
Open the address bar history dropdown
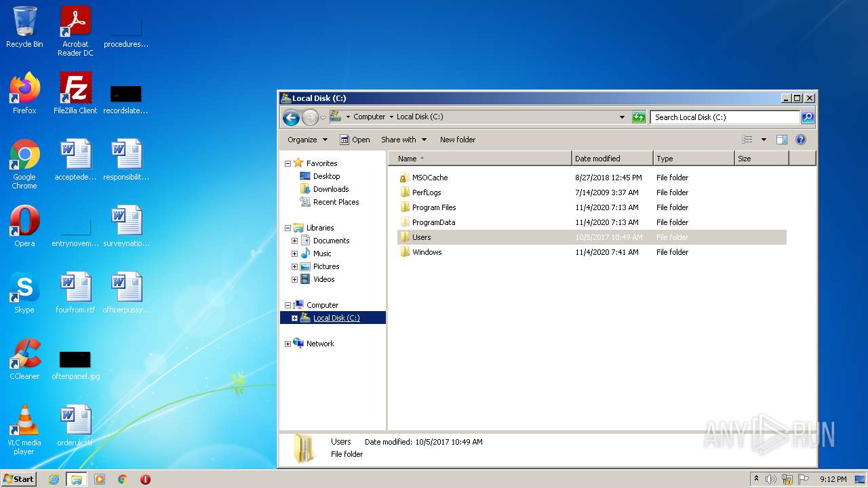click(x=622, y=117)
